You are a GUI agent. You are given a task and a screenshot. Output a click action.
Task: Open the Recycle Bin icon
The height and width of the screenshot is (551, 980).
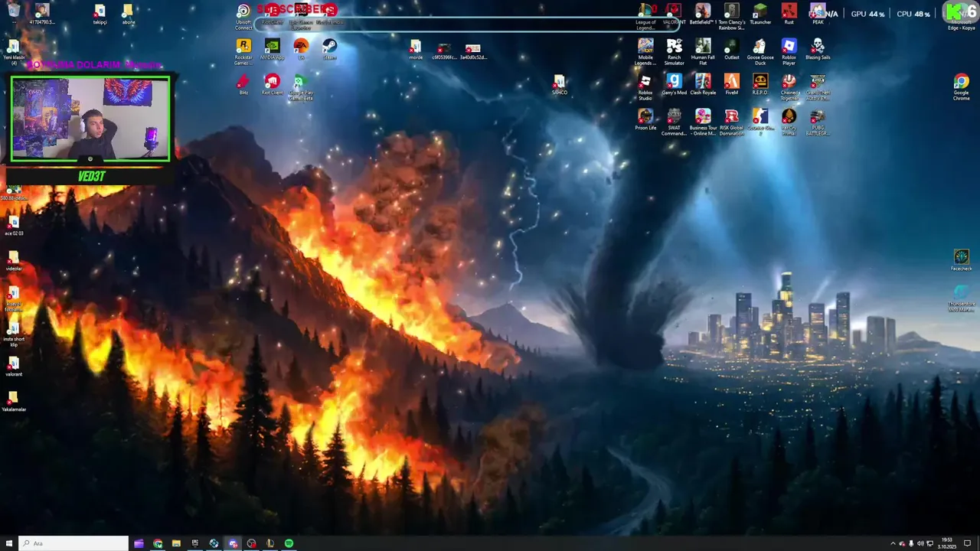click(14, 11)
